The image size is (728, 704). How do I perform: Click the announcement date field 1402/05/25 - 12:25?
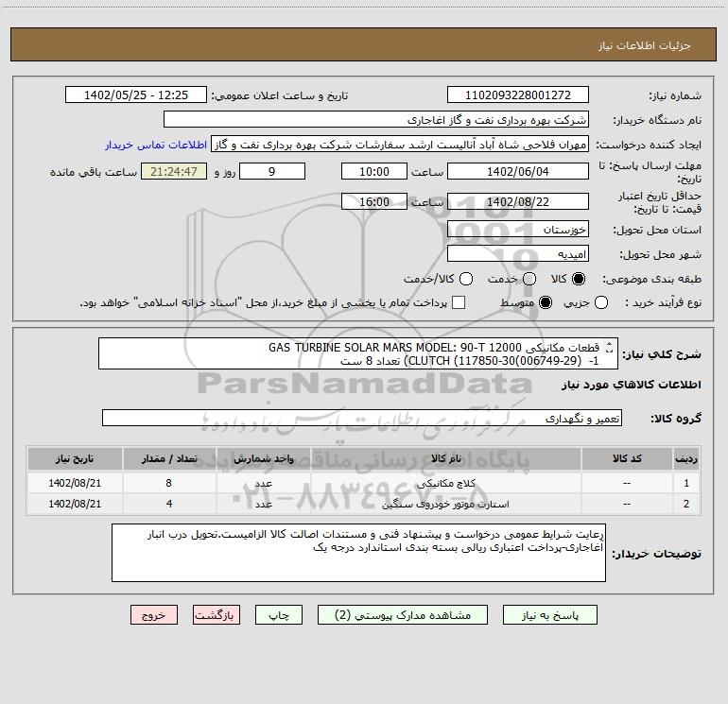point(136,95)
